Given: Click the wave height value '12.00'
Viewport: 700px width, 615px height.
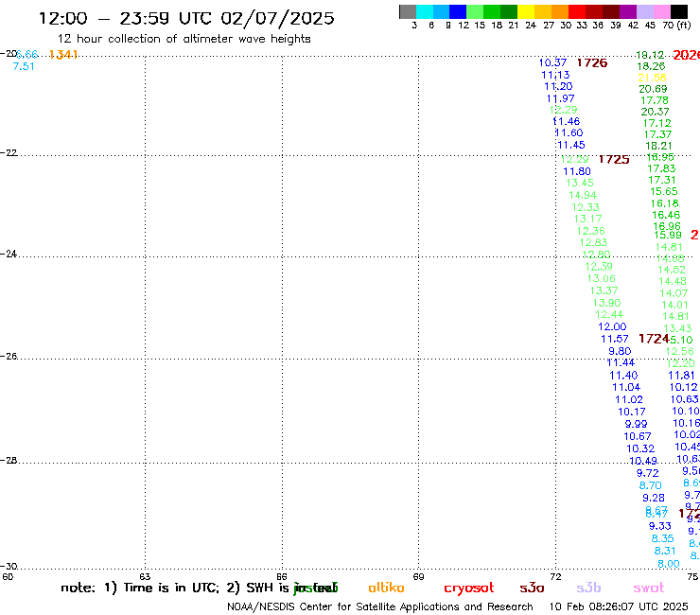Looking at the screenshot, I should click(x=612, y=326).
